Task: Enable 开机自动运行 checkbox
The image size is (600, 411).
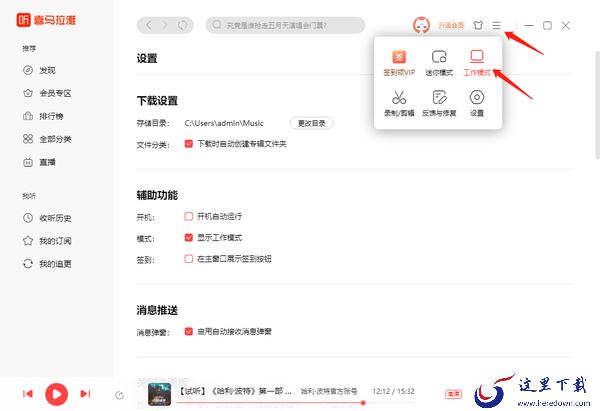Action: click(x=189, y=217)
